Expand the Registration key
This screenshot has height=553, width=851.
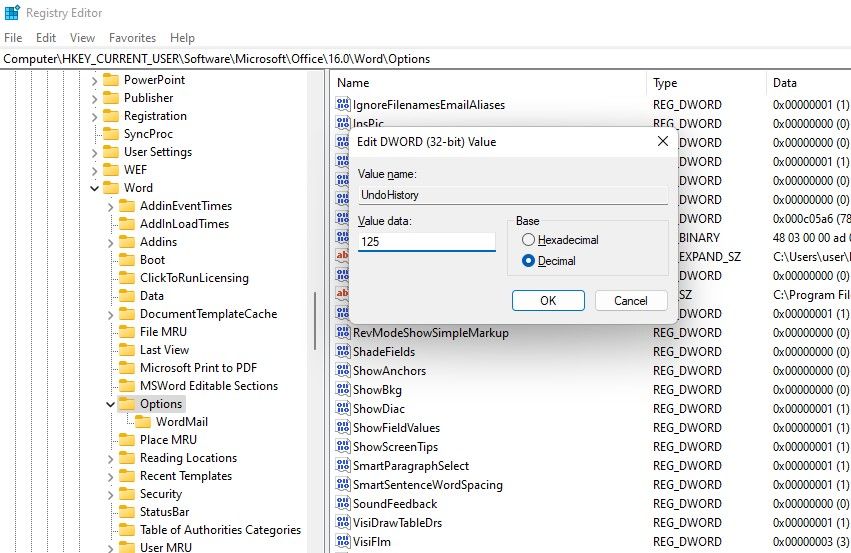pos(94,116)
